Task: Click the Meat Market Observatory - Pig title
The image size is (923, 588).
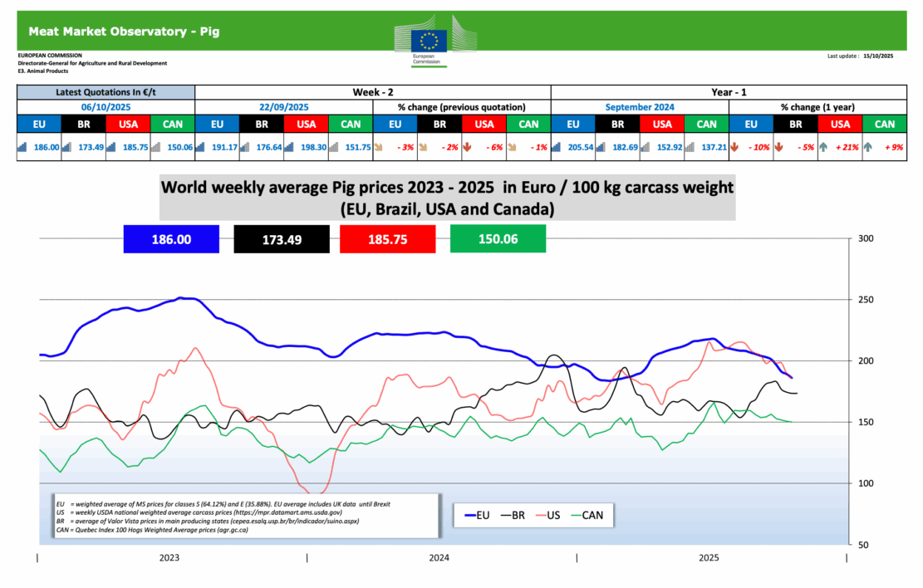Action: pos(124,32)
